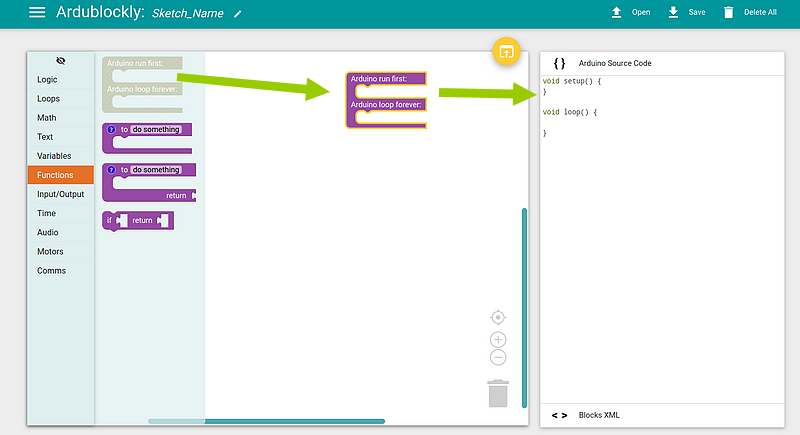The image size is (800, 435).
Task: Open the Comms category
Action: click(61, 271)
